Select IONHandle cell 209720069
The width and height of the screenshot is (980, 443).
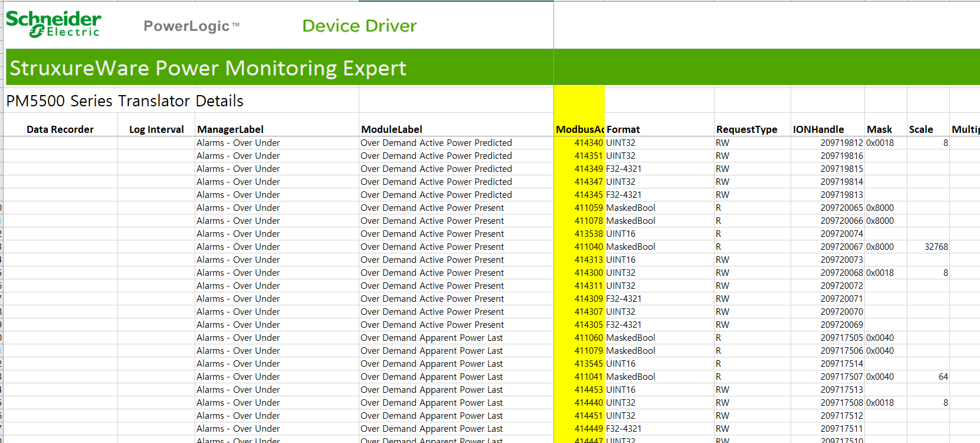click(x=828, y=325)
